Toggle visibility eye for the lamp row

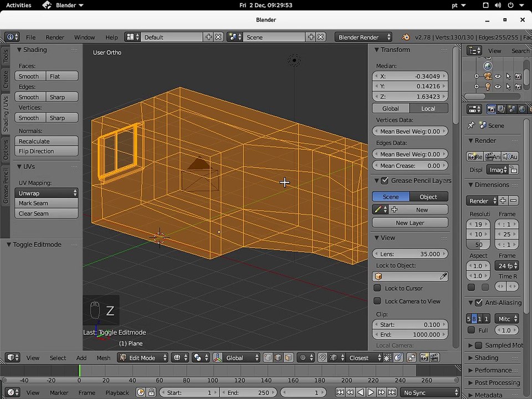[498, 86]
